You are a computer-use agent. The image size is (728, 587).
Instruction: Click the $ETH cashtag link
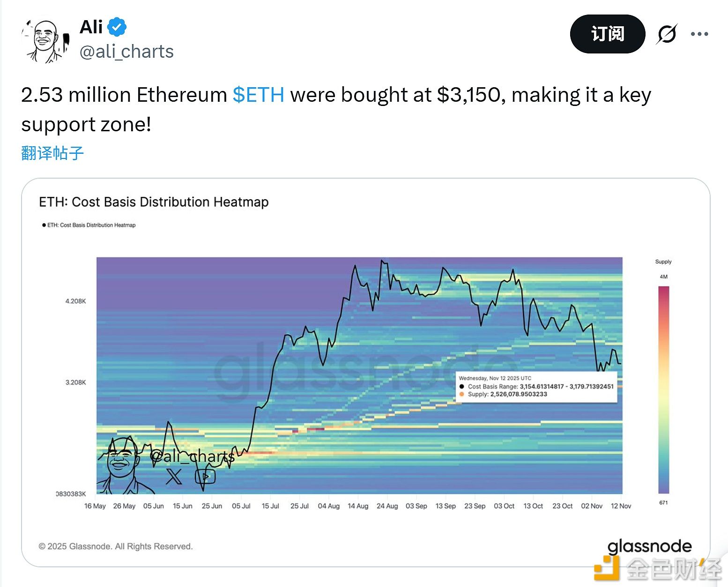(x=258, y=95)
